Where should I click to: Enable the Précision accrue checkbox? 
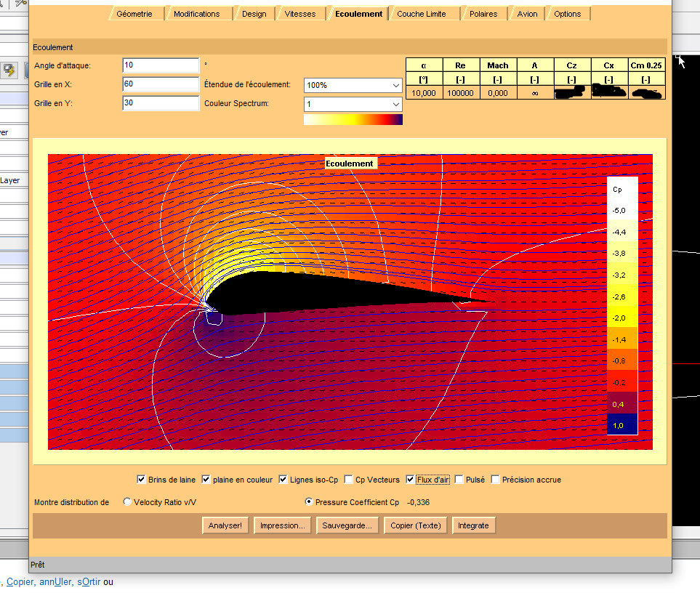494,480
